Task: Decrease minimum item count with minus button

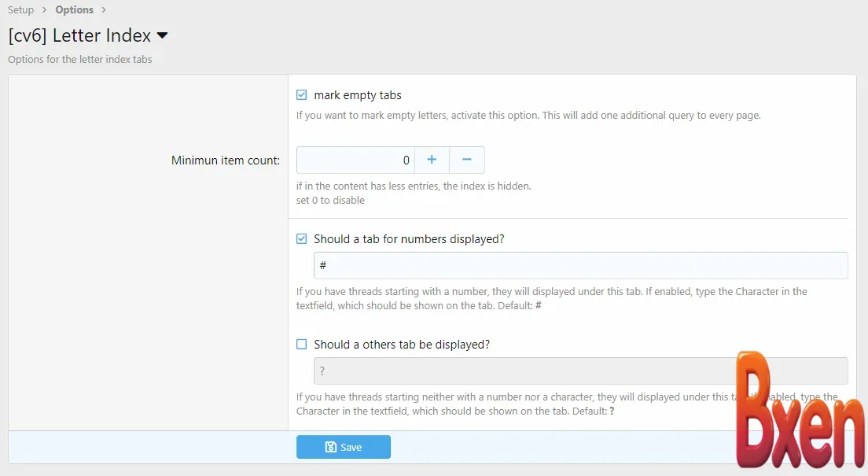Action: pos(467,160)
